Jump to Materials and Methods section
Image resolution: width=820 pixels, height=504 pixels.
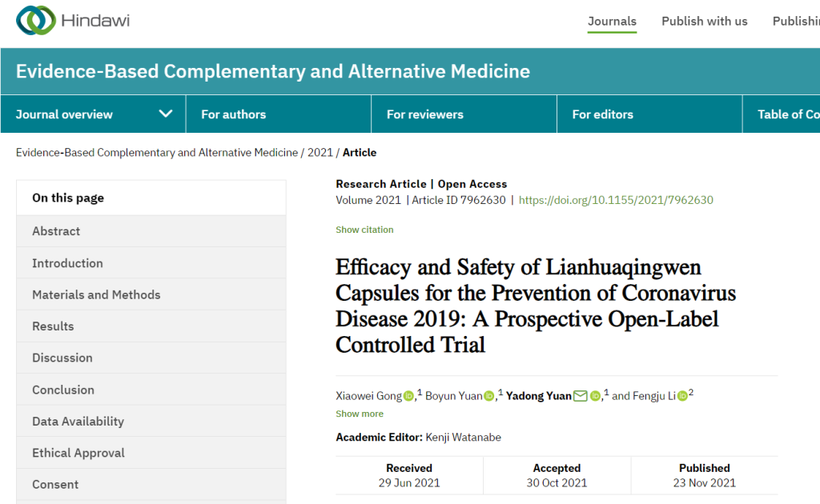pos(96,294)
